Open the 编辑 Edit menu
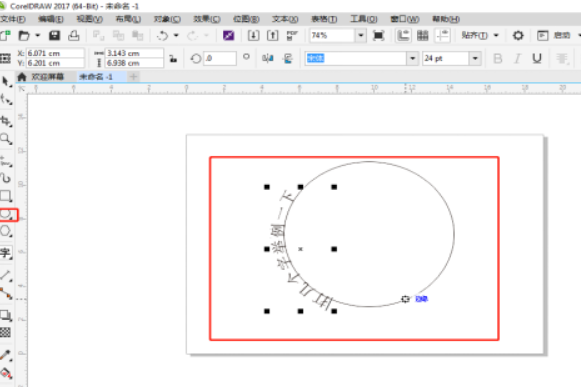The width and height of the screenshot is (581, 387). click(x=51, y=19)
